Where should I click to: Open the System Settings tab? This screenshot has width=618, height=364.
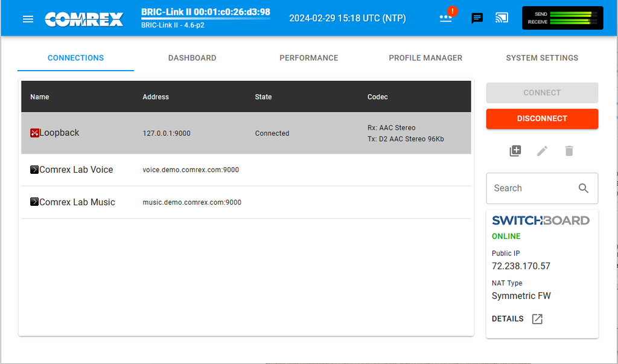541,58
